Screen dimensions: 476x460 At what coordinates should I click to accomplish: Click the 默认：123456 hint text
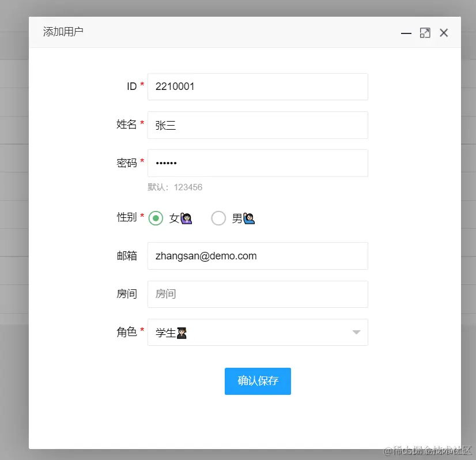[177, 187]
